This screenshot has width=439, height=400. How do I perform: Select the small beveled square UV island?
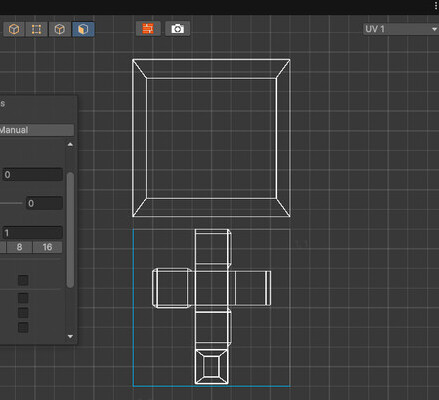click(x=212, y=367)
